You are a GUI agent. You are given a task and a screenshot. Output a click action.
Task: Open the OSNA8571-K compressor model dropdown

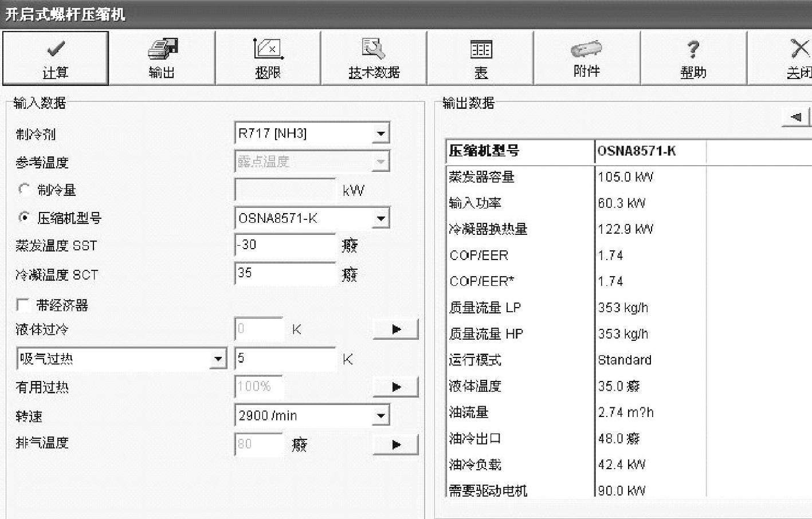pos(380,218)
